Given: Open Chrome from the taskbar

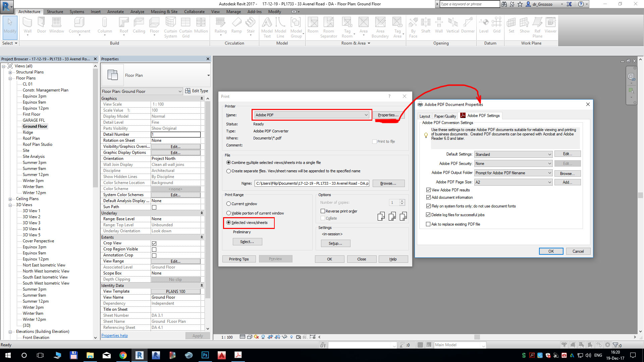Looking at the screenshot, I should point(123,355).
